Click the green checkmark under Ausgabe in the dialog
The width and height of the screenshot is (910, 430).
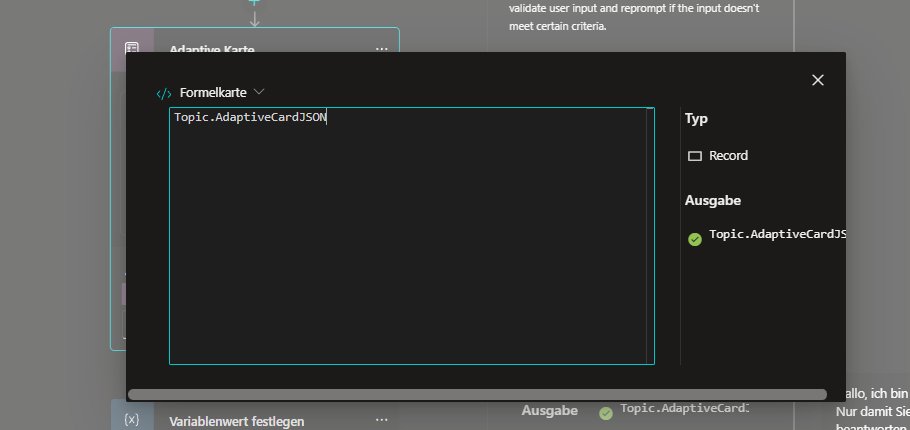[695, 239]
